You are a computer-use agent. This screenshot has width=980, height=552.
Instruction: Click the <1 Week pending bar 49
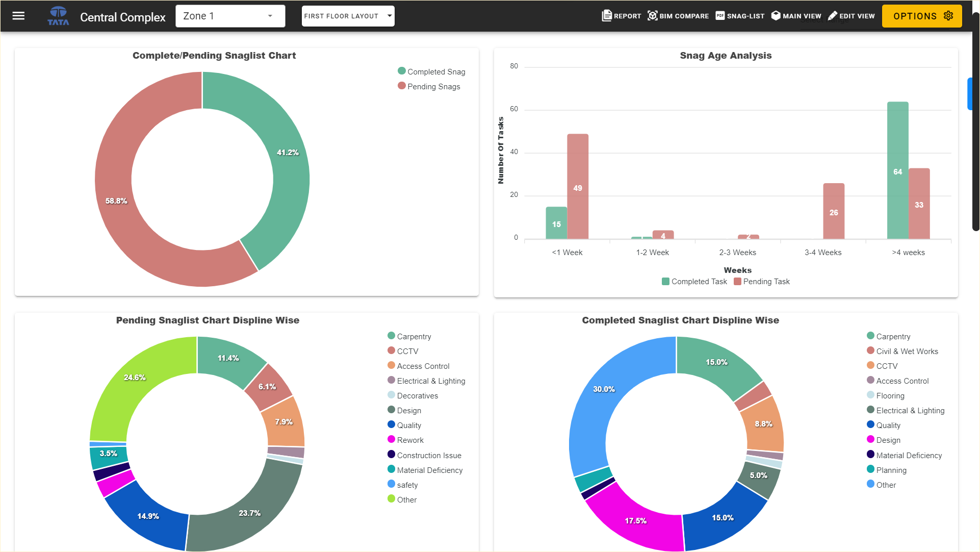pyautogui.click(x=578, y=186)
